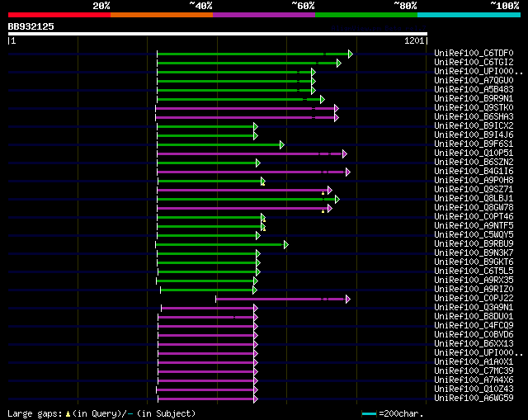
Task: Open the hit UniRef100_B9R9N1
Action: (x=474, y=99)
